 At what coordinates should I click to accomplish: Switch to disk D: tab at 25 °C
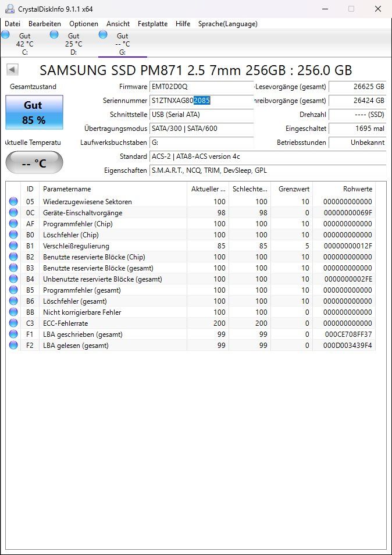point(74,44)
